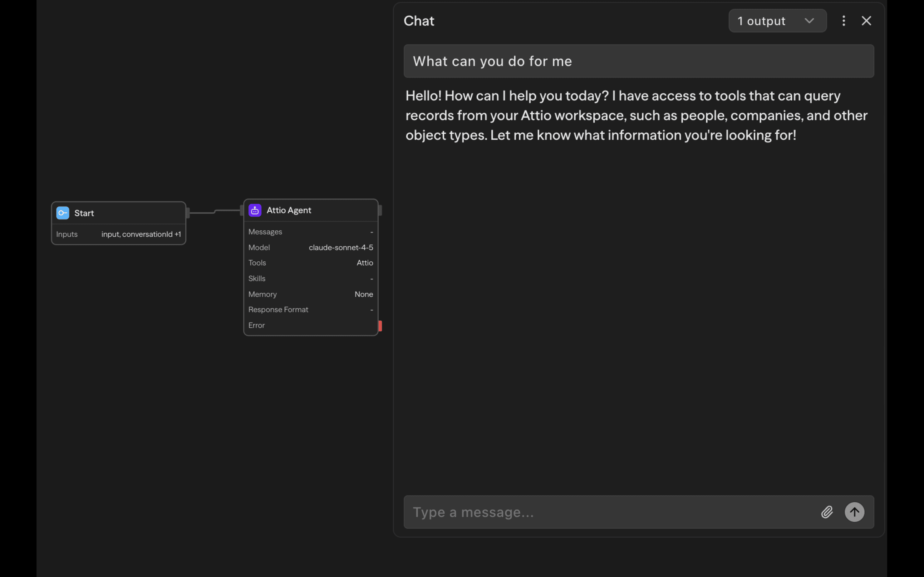Click the chevron in the output selector

pos(809,21)
